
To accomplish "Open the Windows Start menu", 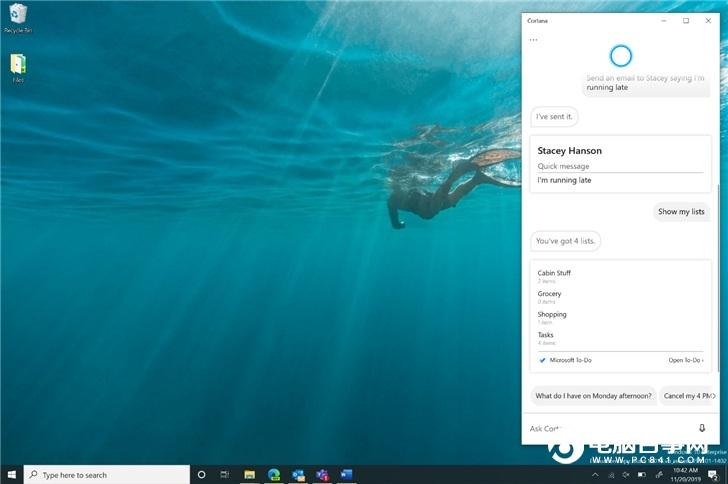I will click(x=12, y=474).
